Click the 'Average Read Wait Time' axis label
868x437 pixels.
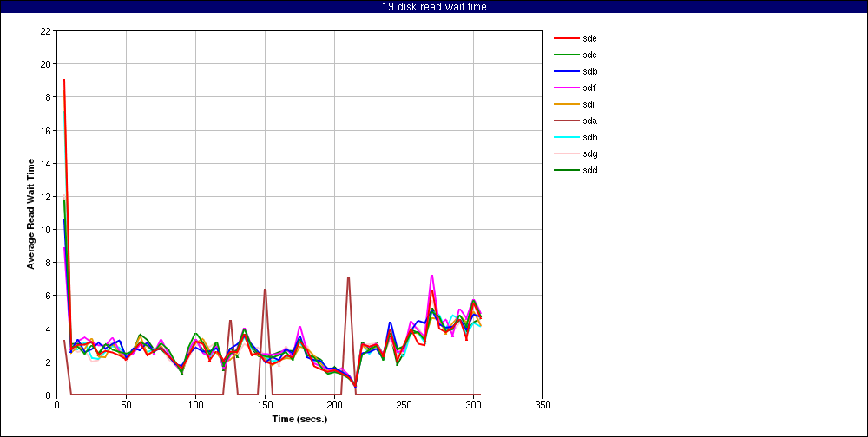pos(31,213)
